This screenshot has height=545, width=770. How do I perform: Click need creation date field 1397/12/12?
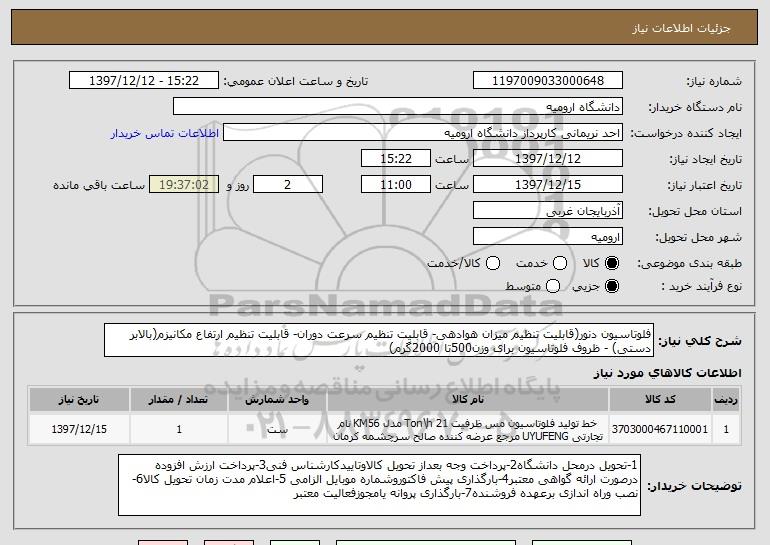pyautogui.click(x=548, y=159)
